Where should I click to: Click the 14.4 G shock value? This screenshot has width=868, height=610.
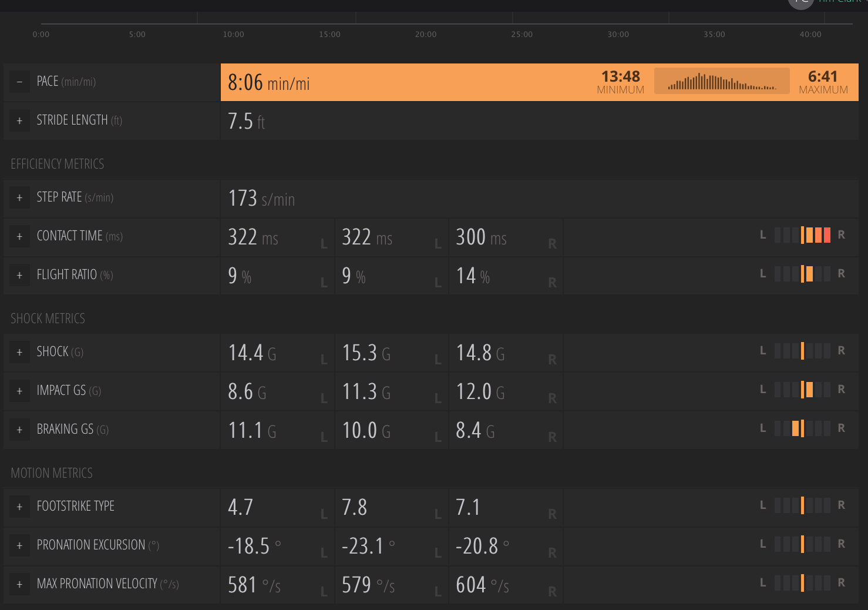coord(253,353)
